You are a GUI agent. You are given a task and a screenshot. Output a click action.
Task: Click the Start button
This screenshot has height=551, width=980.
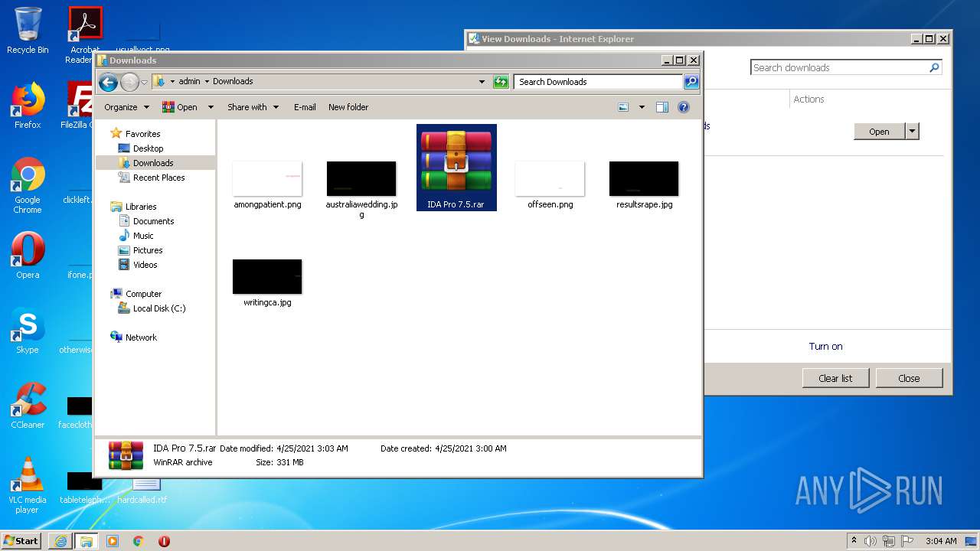(x=21, y=540)
